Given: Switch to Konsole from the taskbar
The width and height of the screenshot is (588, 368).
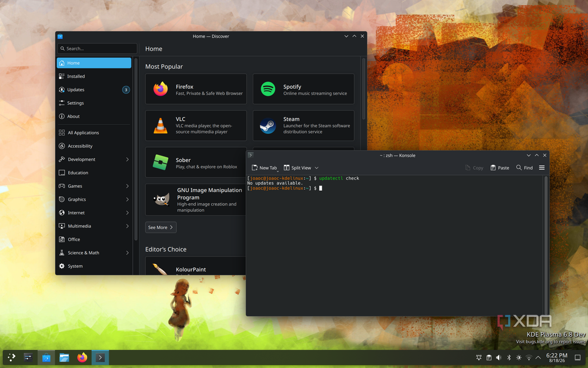Looking at the screenshot, I should point(100,357).
